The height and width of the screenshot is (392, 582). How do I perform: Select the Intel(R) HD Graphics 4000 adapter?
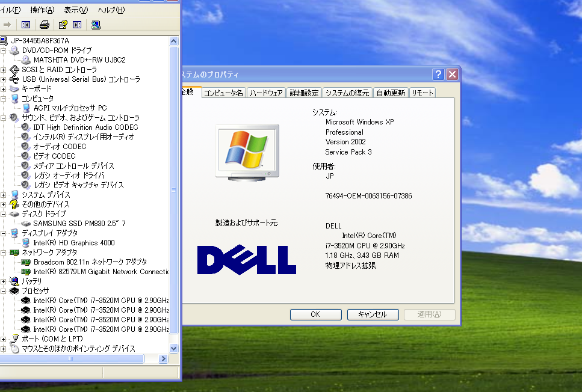tap(74, 242)
